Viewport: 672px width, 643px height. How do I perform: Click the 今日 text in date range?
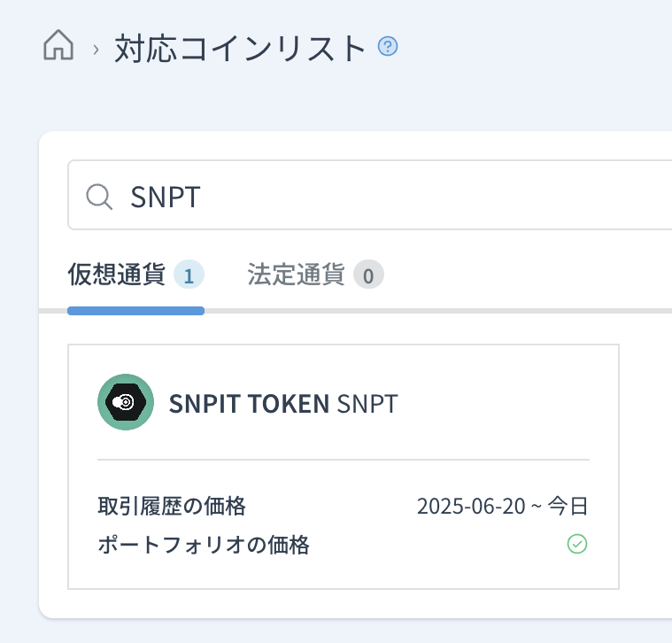[x=568, y=507]
